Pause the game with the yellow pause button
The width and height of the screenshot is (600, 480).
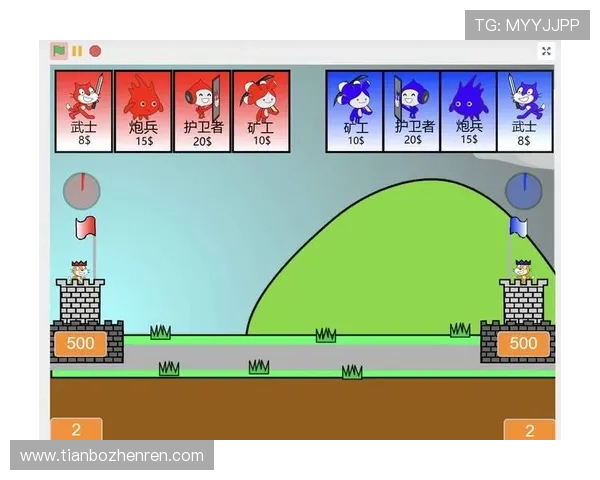(x=77, y=50)
